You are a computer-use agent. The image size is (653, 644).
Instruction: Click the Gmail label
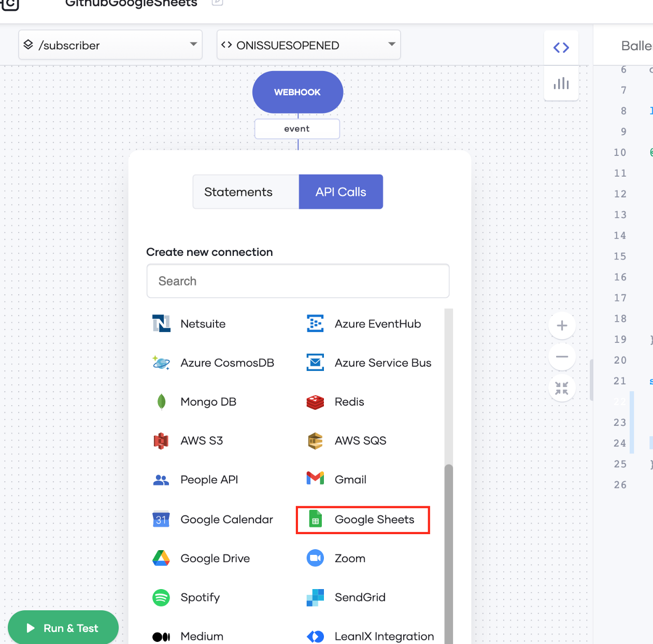coord(350,480)
